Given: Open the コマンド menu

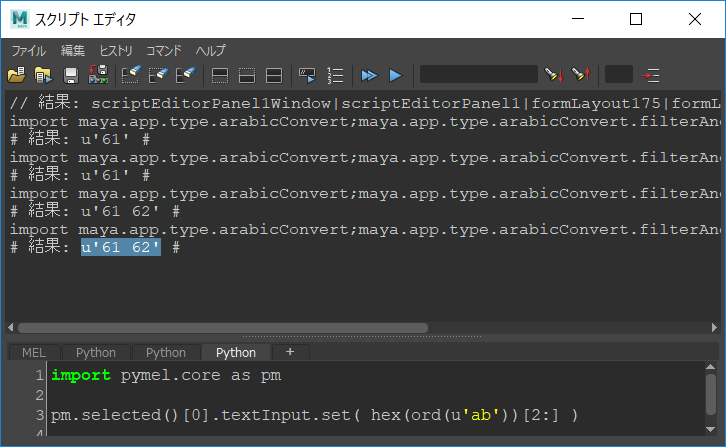Looking at the screenshot, I should [x=164, y=50].
